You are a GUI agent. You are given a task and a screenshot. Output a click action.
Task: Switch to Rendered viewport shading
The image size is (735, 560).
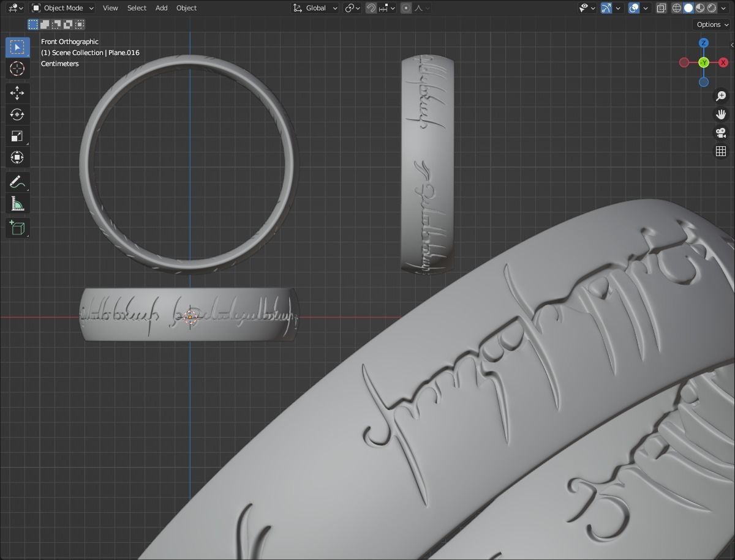[712, 8]
